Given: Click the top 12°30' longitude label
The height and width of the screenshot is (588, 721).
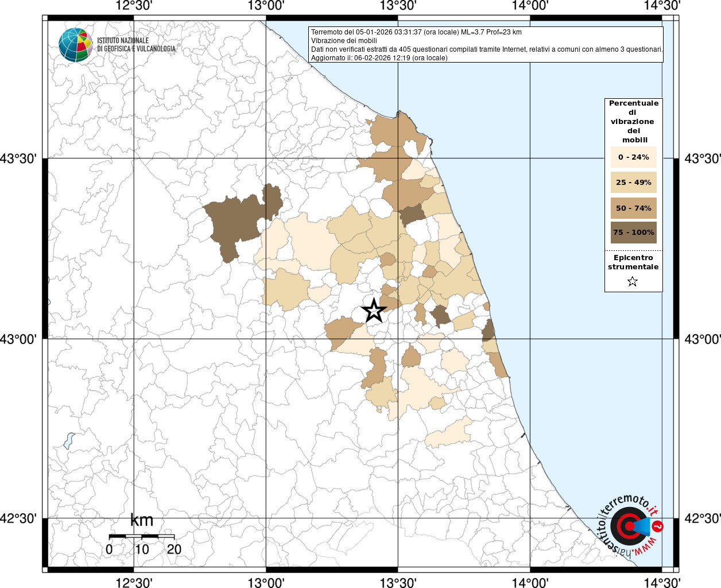Looking at the screenshot, I should pyautogui.click(x=134, y=6).
